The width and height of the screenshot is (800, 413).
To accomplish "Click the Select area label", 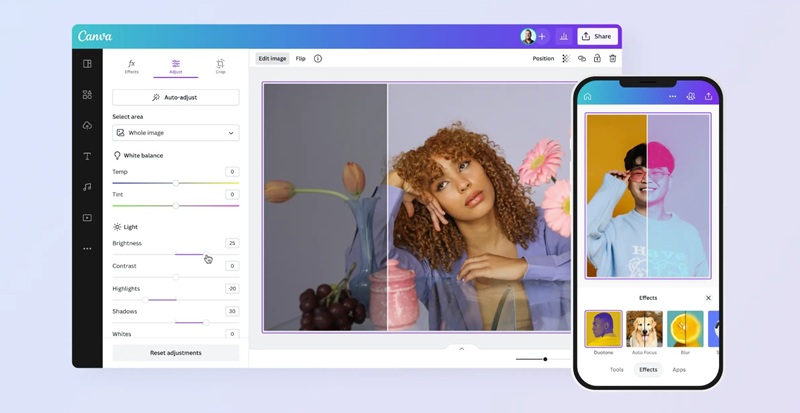I will tap(128, 117).
